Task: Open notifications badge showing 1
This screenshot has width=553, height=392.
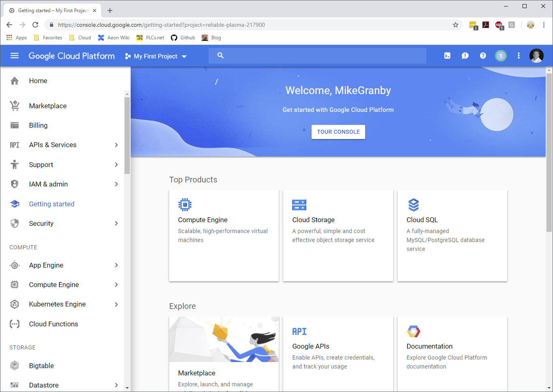Action: point(501,56)
